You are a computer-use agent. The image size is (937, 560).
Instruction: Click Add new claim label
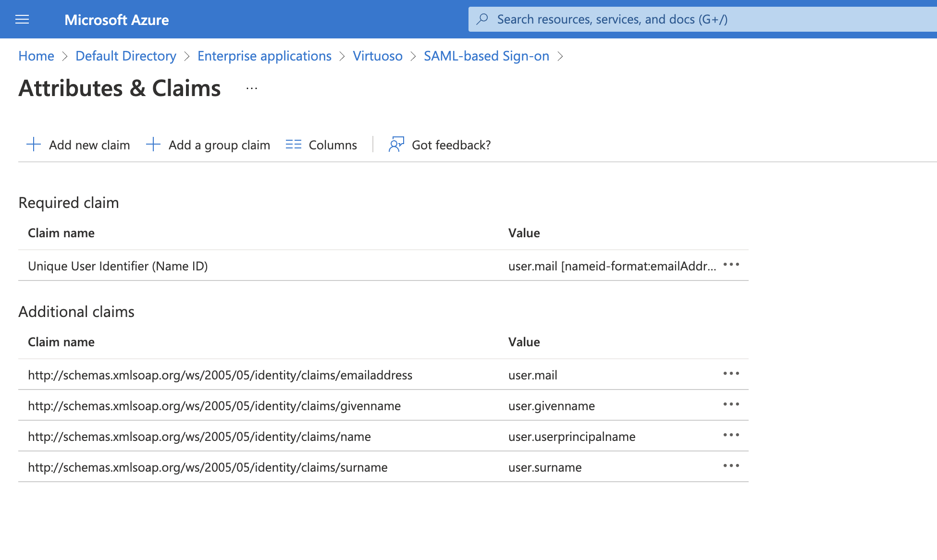tap(89, 145)
